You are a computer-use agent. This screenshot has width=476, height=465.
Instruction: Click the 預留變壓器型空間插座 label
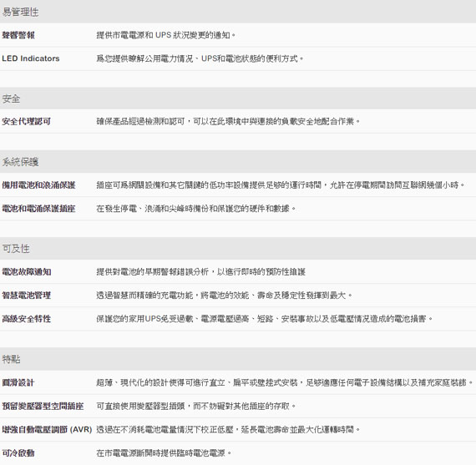coord(43,406)
